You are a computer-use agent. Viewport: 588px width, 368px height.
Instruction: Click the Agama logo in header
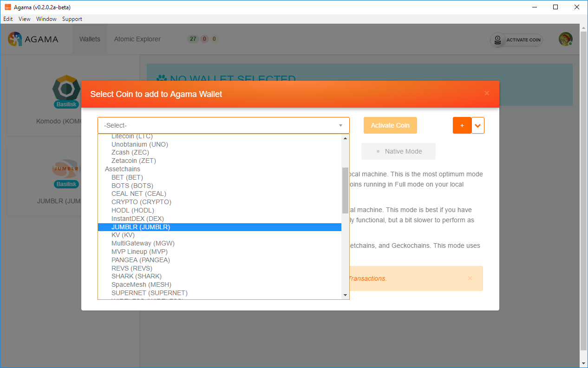pos(33,39)
